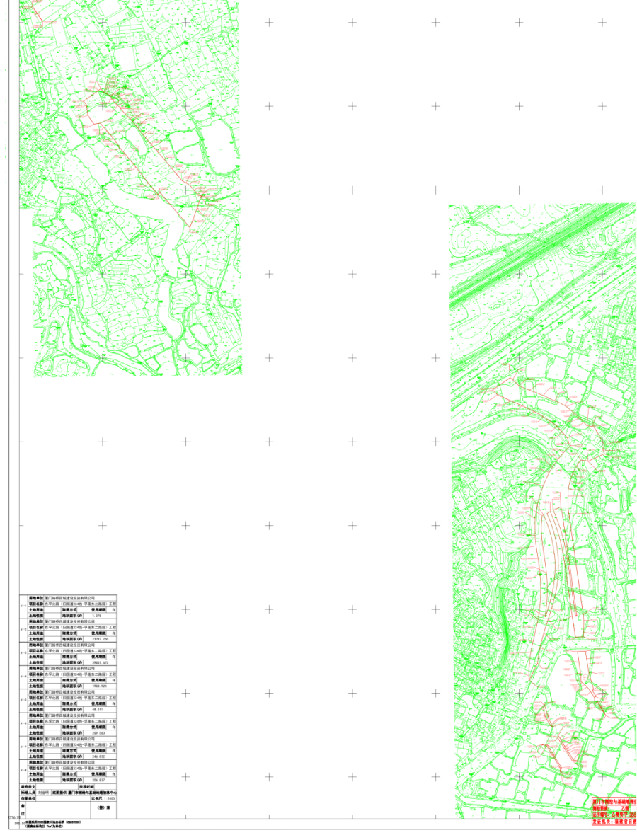Click the 批准时间 approval time cell

point(87,786)
